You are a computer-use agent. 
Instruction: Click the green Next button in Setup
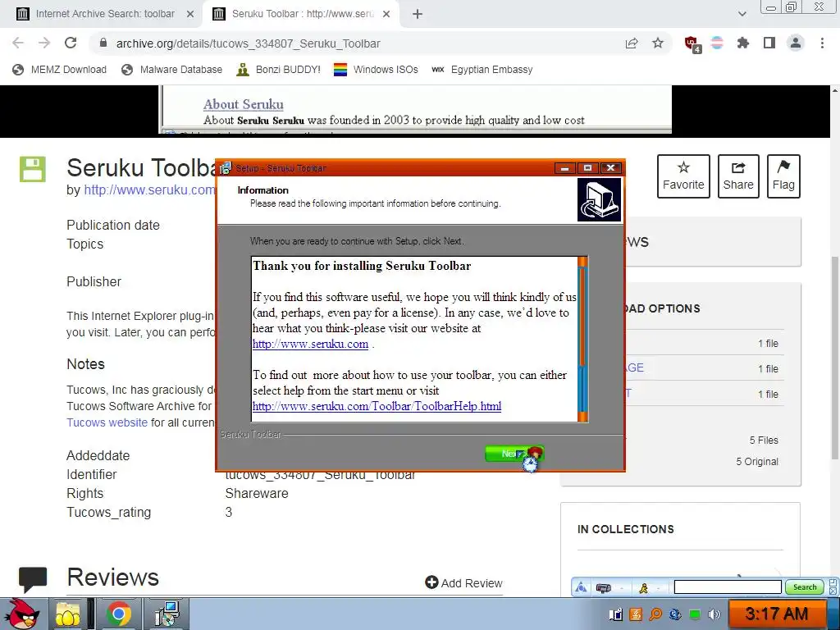click(514, 454)
